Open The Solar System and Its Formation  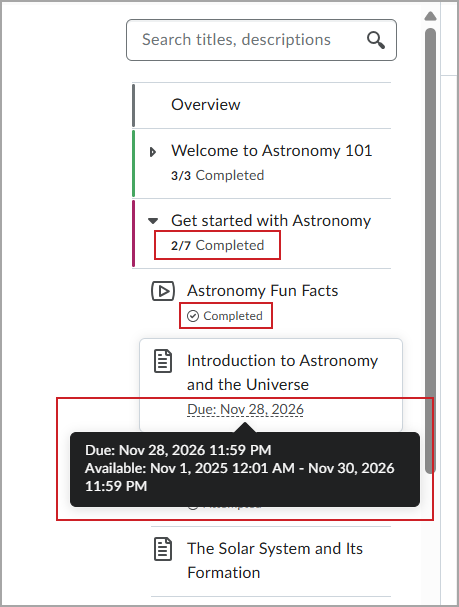275,561
